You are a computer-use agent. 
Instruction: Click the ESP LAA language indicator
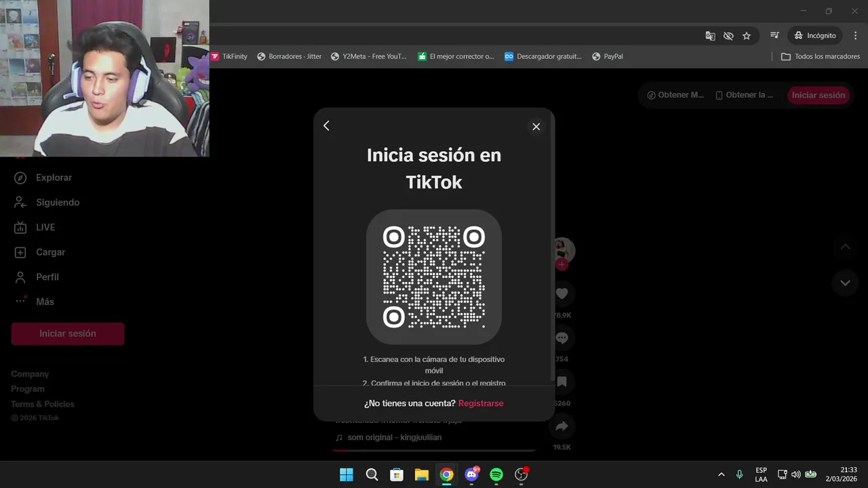click(x=762, y=474)
